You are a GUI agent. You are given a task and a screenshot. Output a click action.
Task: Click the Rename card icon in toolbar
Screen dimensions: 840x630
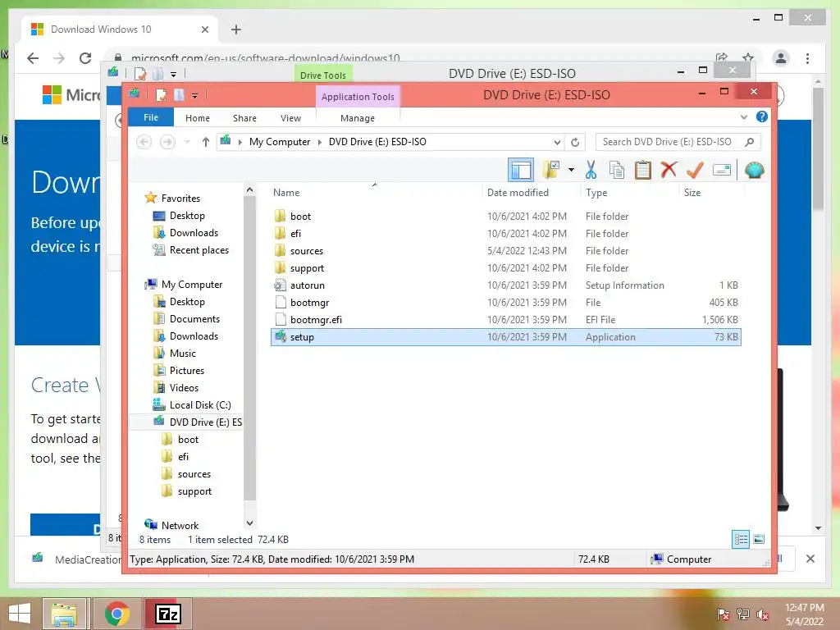[x=722, y=171]
